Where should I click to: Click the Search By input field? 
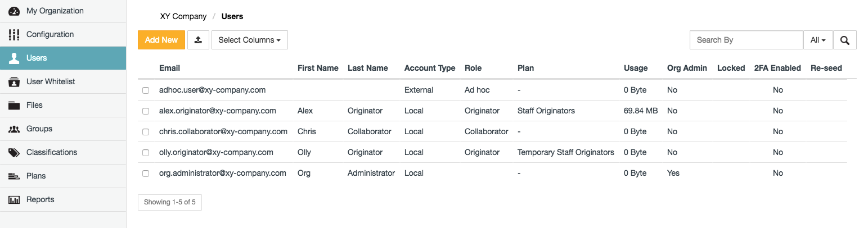746,40
